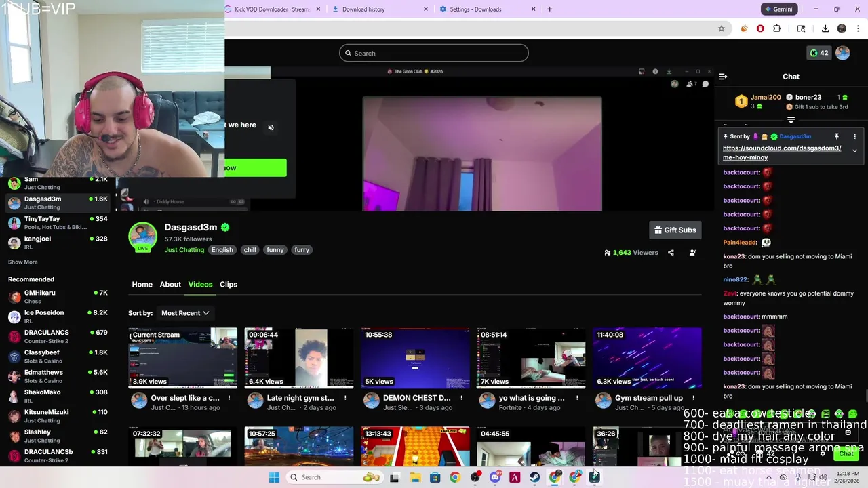Open the Chrome extensions puzzle icon
868x488 pixels.
(x=777, y=28)
